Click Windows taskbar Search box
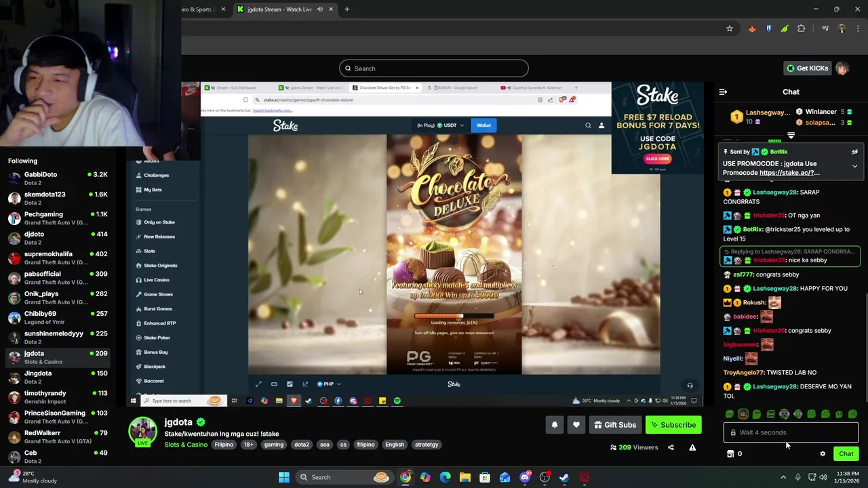The width and height of the screenshot is (868, 488). (346, 477)
